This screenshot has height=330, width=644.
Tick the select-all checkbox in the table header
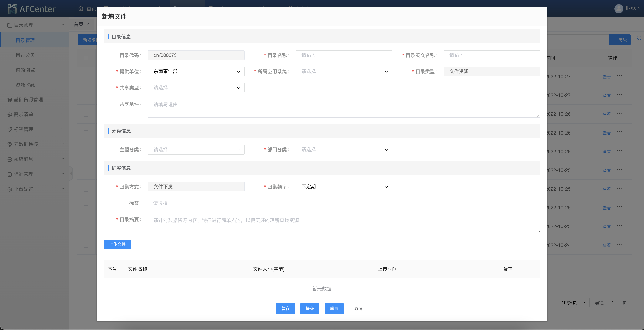[x=86, y=58]
